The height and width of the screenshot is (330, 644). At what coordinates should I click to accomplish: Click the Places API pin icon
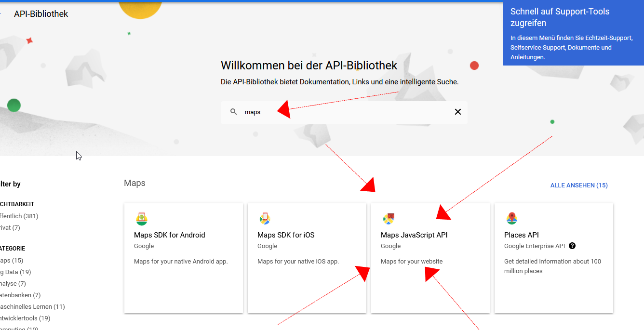click(512, 219)
